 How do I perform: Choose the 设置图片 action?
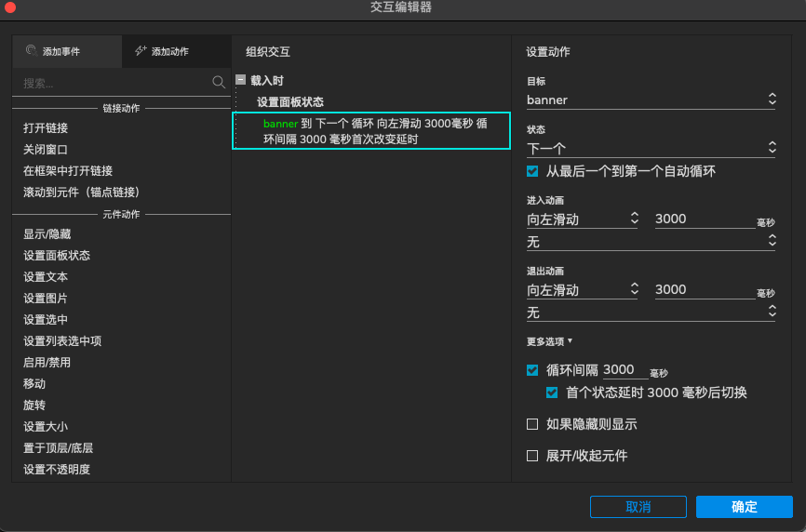coord(46,299)
